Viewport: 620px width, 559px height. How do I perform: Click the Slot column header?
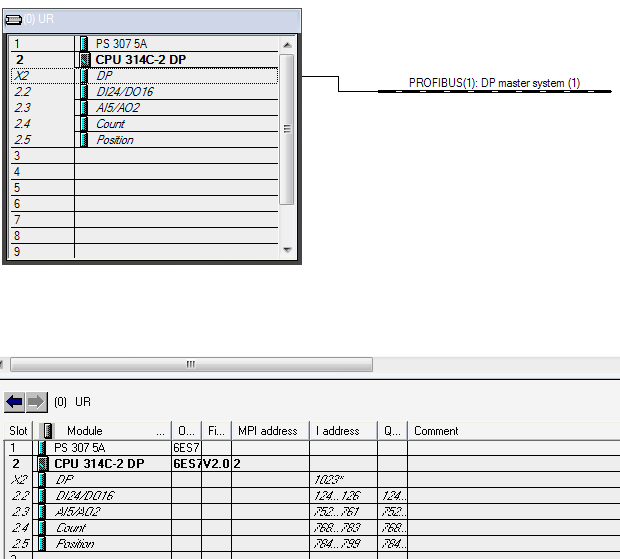pyautogui.click(x=18, y=431)
